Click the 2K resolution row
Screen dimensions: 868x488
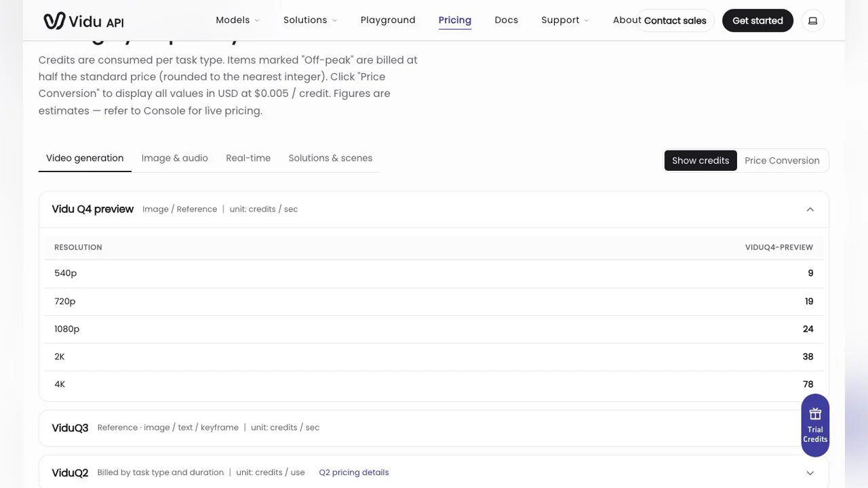coord(434,357)
